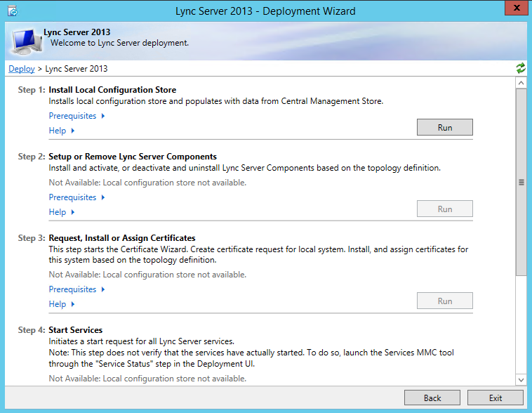
Task: Click 'Not Available' message under Step 4
Action: click(x=147, y=379)
